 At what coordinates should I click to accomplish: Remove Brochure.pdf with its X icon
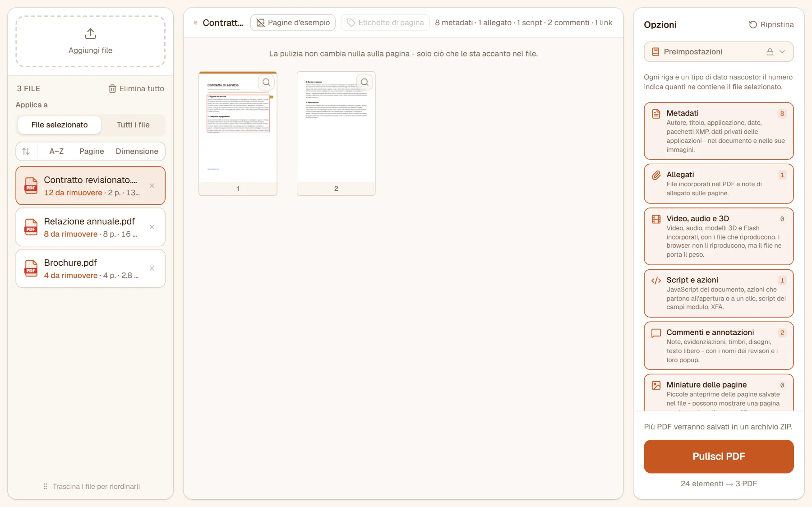click(152, 268)
